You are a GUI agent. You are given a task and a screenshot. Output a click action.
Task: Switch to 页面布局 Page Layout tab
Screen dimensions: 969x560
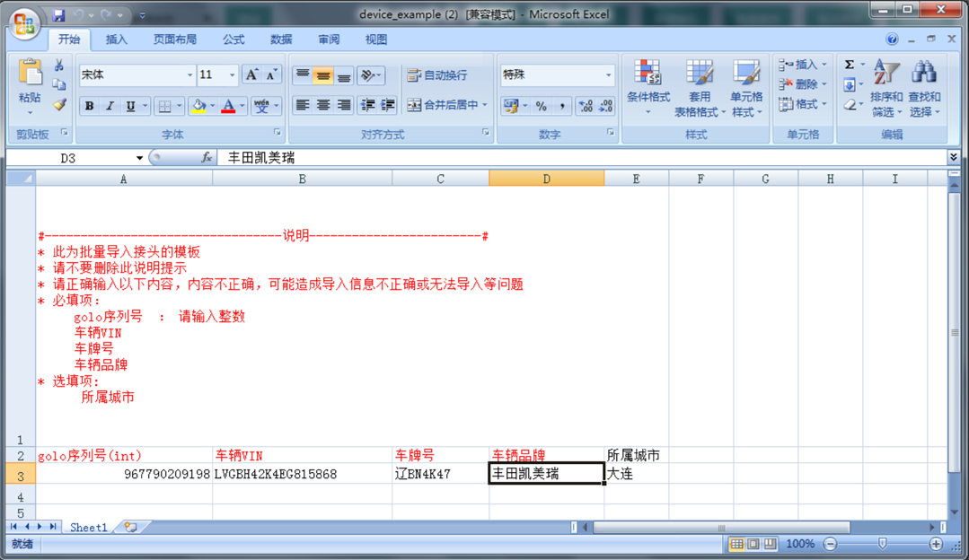click(174, 39)
